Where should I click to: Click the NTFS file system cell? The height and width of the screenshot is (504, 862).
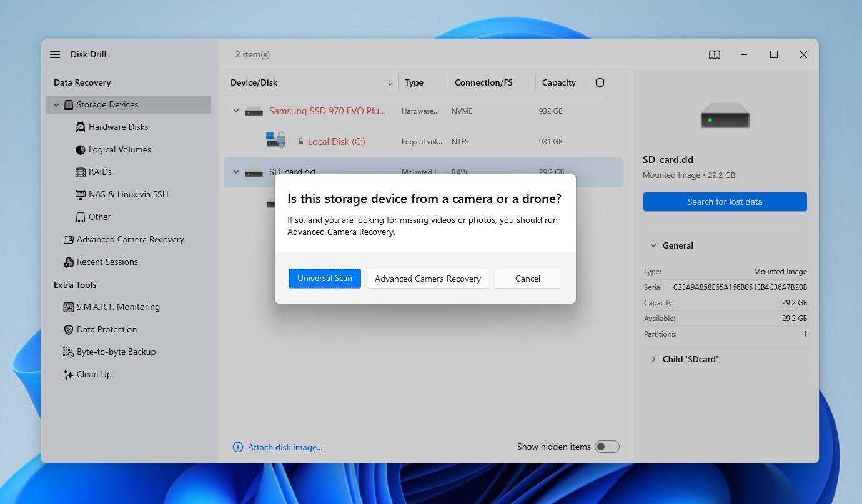(460, 142)
